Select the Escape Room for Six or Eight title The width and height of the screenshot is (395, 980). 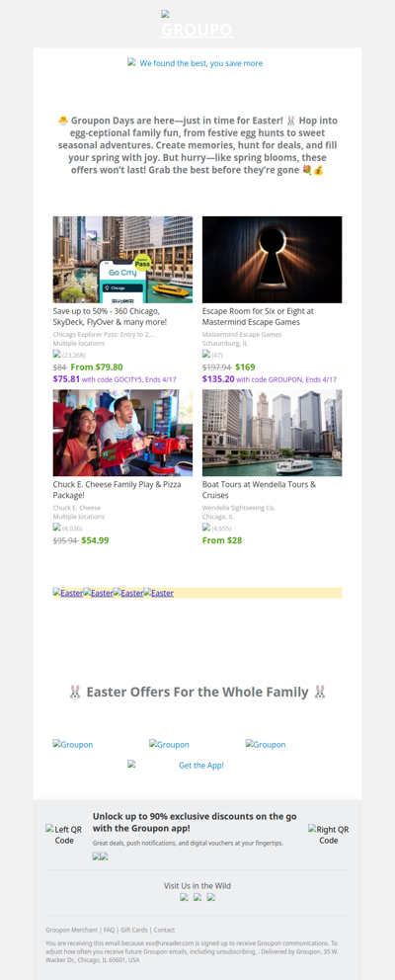pos(258,316)
